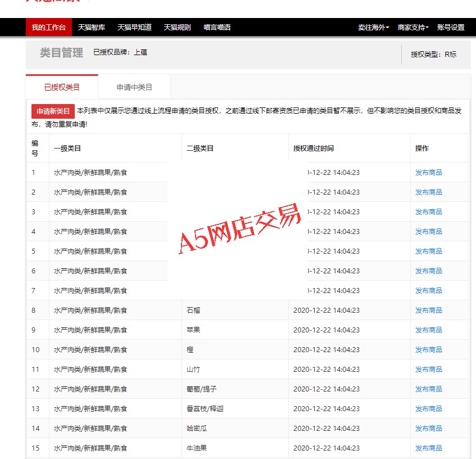
Task: Go to 天猫早知道 nav item
Action: point(134,28)
